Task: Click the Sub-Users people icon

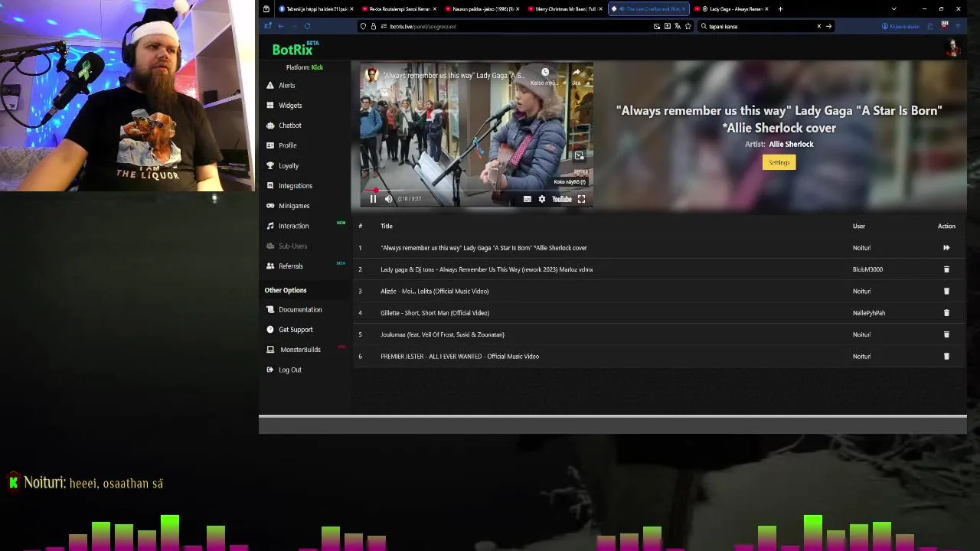Action: tap(270, 246)
